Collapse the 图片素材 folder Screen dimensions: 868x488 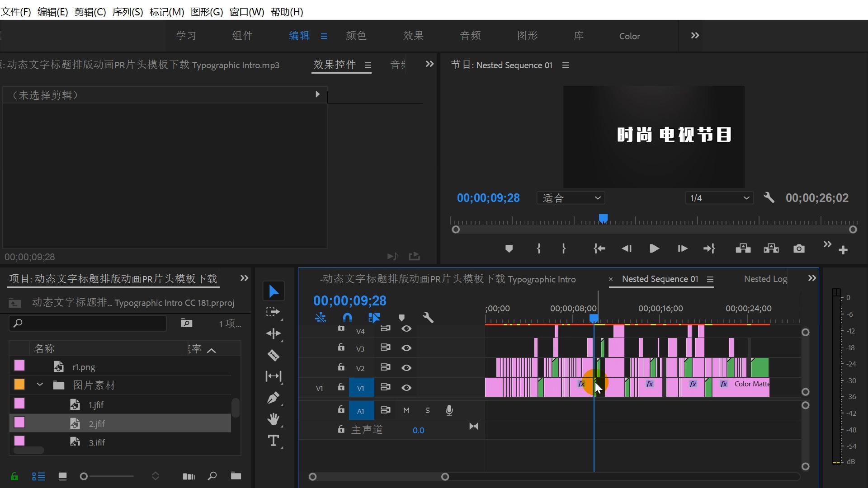pos(40,385)
